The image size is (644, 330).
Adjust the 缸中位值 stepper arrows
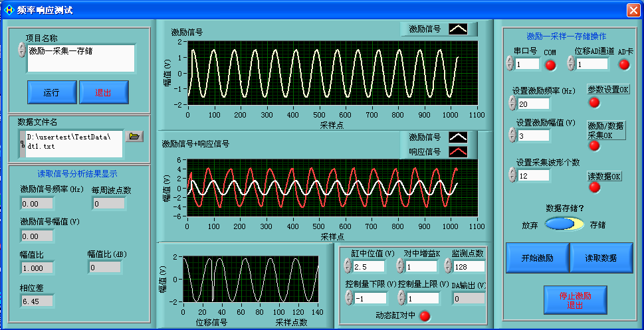[x=347, y=266]
